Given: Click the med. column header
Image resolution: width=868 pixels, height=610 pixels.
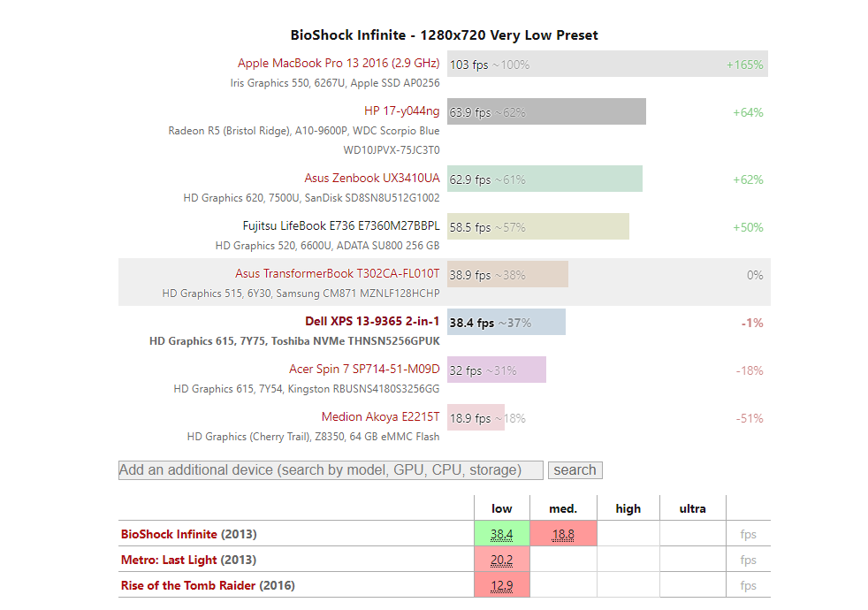Looking at the screenshot, I should click(x=563, y=508).
